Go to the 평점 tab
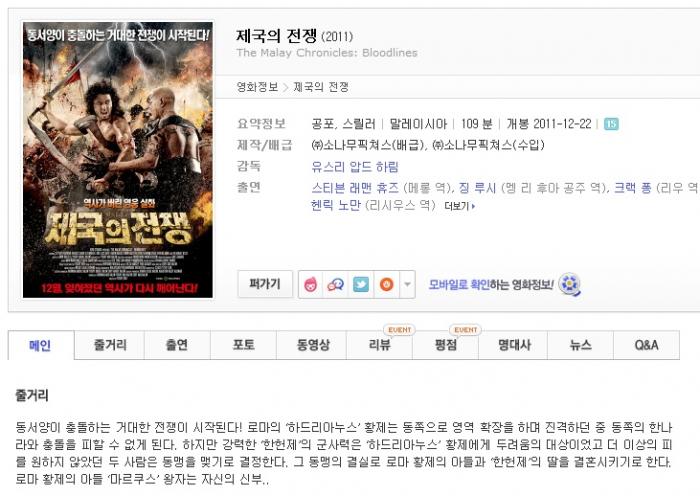Viewport: 700px width, 496px height. coord(446,345)
